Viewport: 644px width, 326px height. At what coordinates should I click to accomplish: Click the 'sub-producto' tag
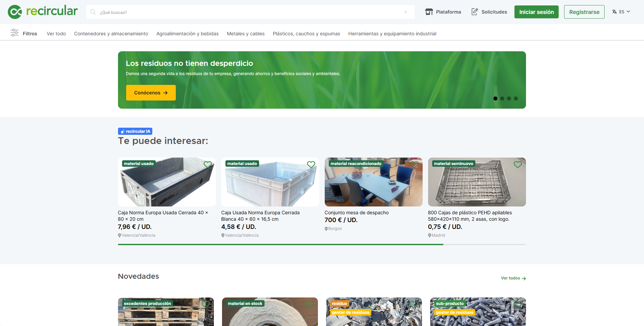(x=450, y=304)
